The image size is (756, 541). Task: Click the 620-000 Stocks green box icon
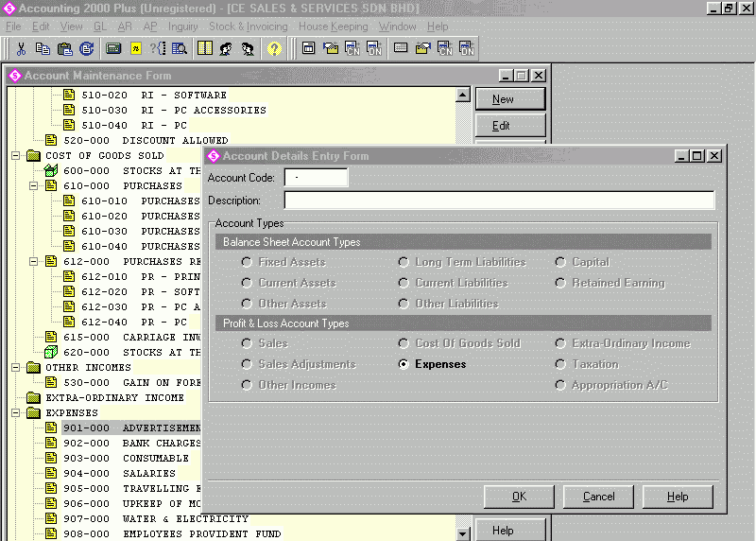pyautogui.click(x=51, y=352)
